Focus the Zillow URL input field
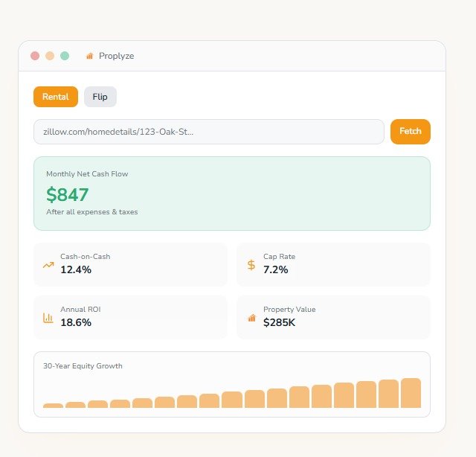The width and height of the screenshot is (476, 457). pos(208,132)
